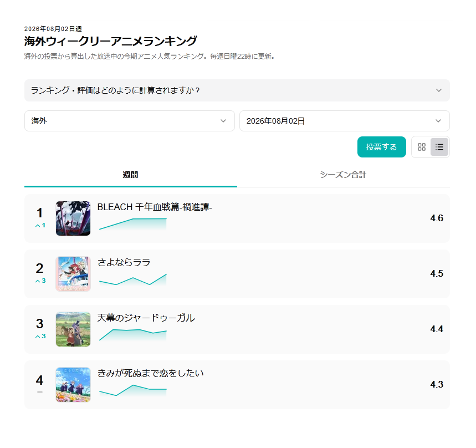
Task: Open 天幕のジャードゥーガル cover thumbnail
Action: (73, 329)
